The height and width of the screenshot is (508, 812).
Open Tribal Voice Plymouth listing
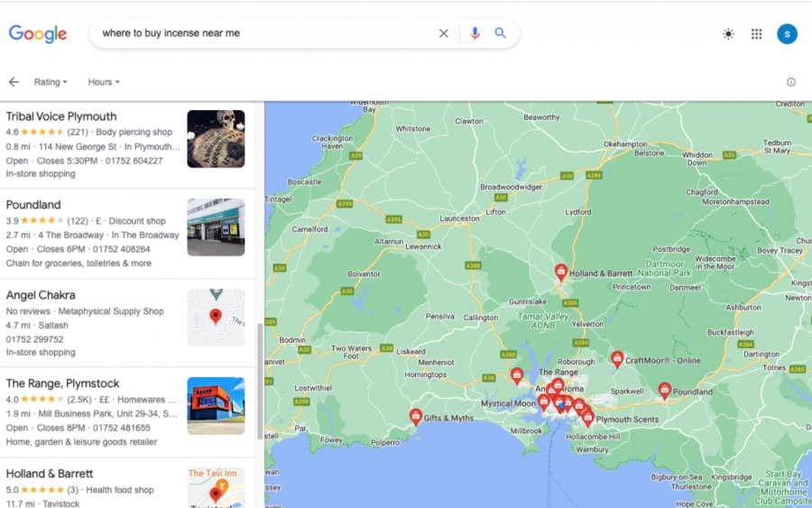[61, 116]
